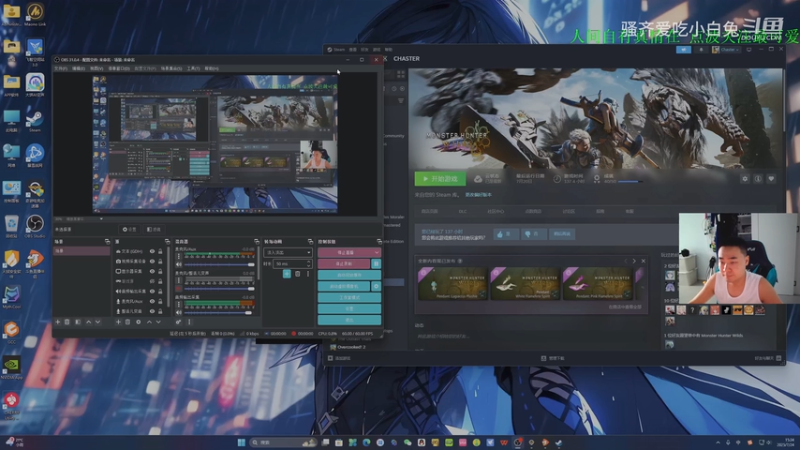Expand arrow on red 停止直播 button

coord(377,253)
